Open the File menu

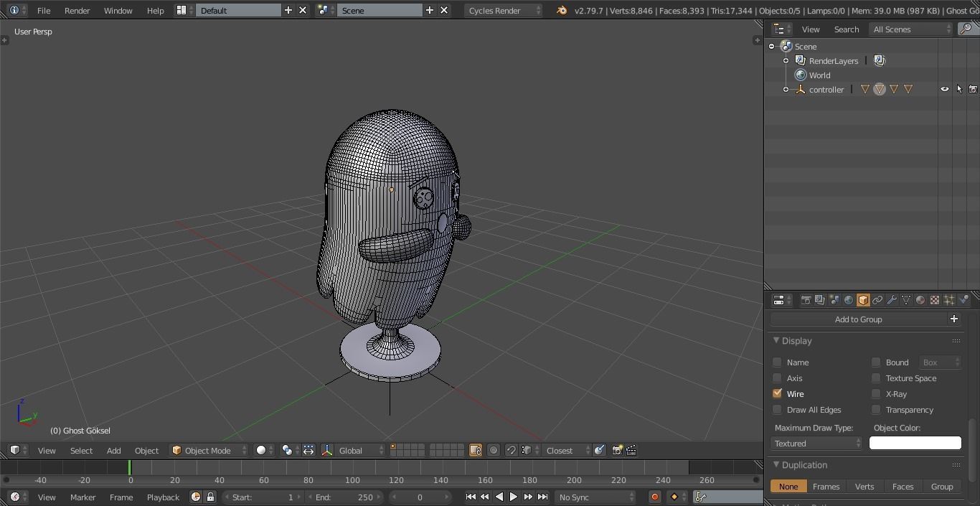tap(44, 10)
